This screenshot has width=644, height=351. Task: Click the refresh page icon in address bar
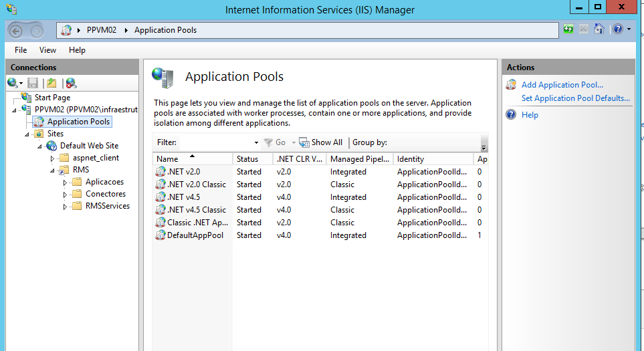pos(568,29)
